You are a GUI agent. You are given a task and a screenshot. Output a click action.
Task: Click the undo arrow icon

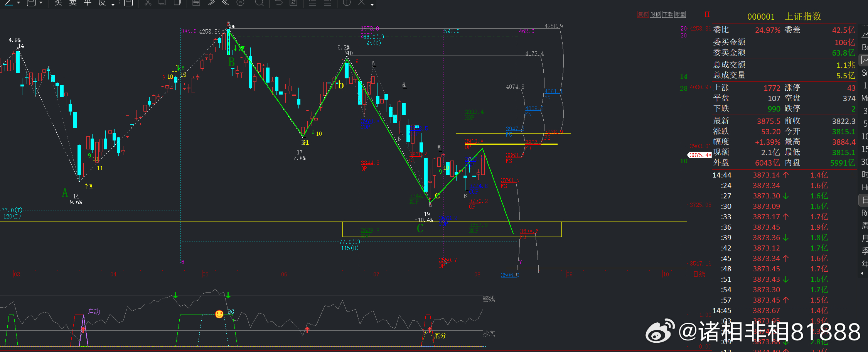(x=279, y=3)
